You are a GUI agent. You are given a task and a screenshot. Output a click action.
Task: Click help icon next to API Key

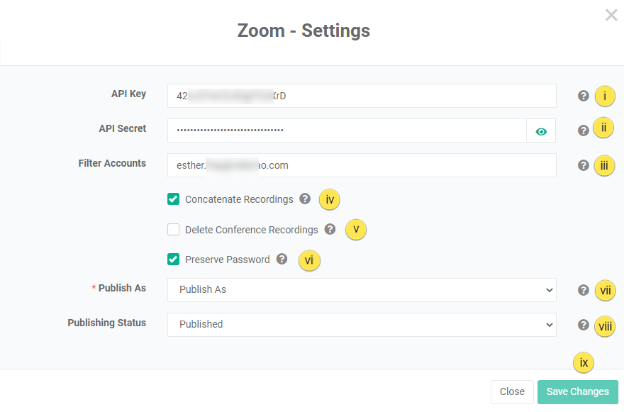click(583, 96)
